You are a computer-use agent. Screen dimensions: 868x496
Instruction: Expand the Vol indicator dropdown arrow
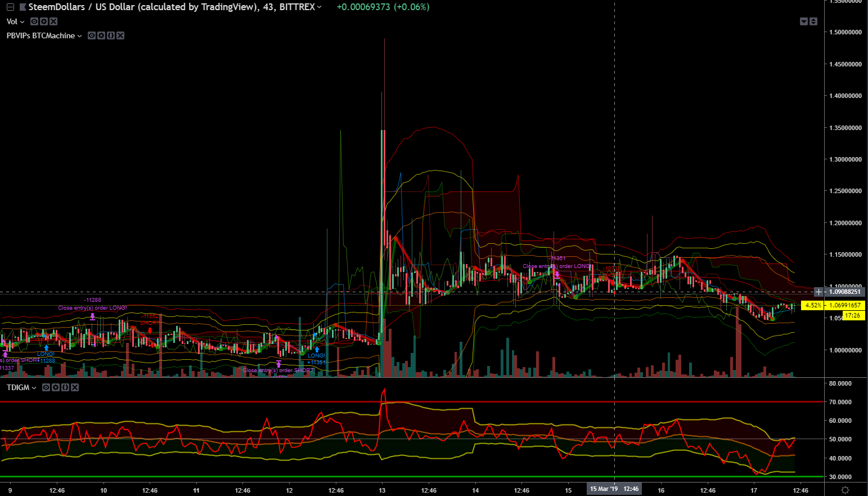23,21
